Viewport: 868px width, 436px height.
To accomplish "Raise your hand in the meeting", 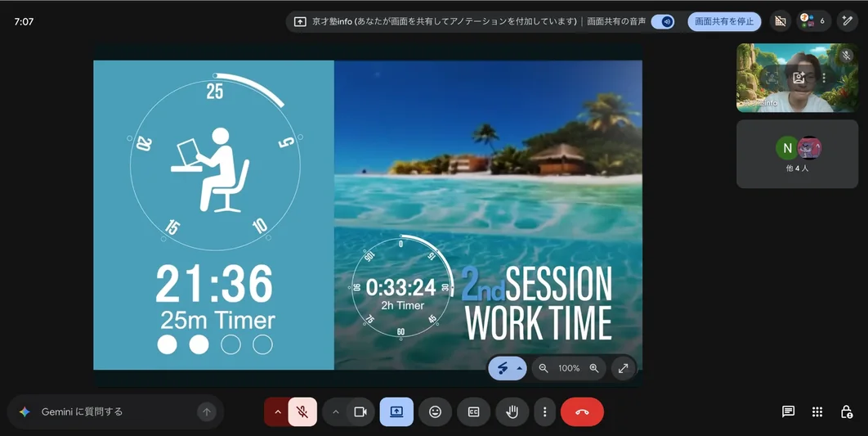I will [512, 411].
